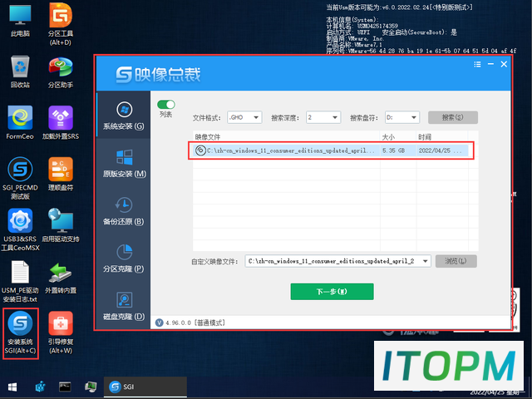Open command prompt taskbar icon
532x399 pixels.
[65, 387]
